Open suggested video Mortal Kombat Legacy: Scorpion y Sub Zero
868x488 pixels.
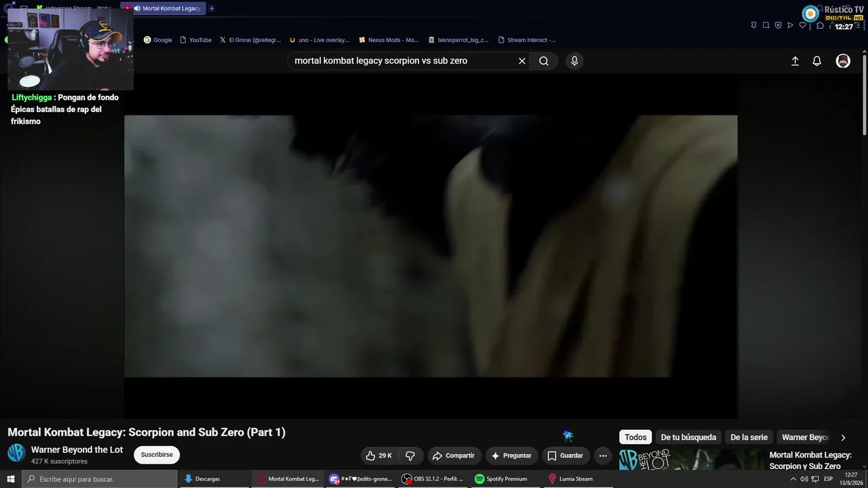tap(810, 460)
